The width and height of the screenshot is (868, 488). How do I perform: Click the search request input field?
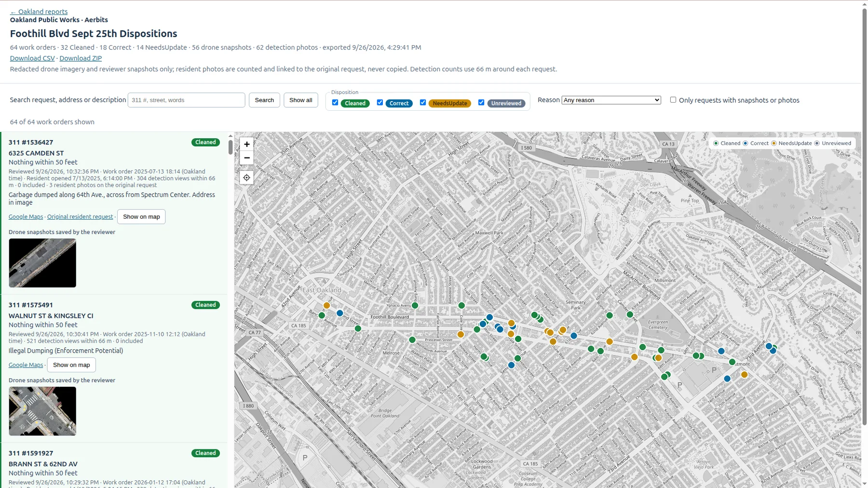(186, 100)
